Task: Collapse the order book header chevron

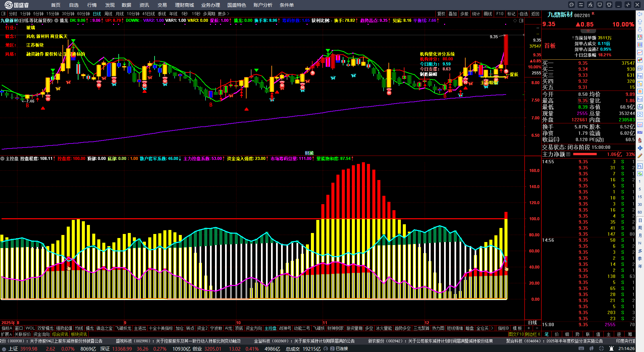Action: [x=588, y=31]
